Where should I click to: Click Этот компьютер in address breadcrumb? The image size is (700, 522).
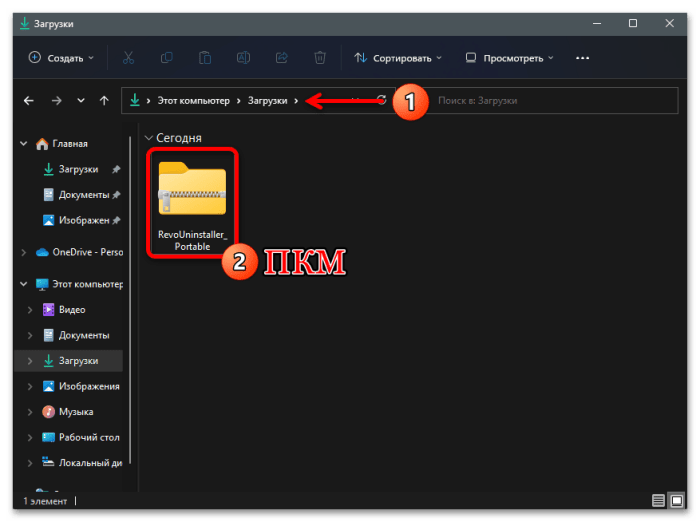coord(193,101)
